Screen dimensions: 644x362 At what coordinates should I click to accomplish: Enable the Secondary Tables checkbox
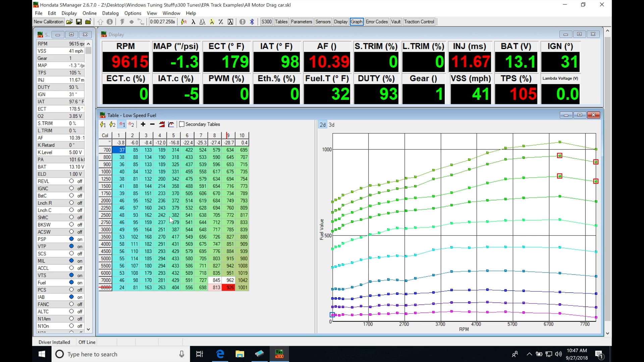click(181, 124)
